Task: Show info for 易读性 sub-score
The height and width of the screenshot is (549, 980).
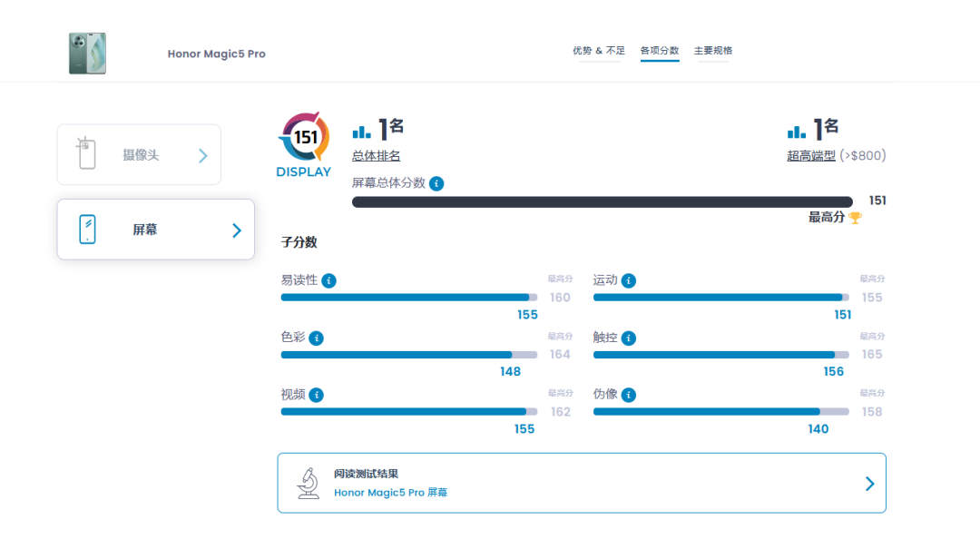Action: [x=328, y=280]
